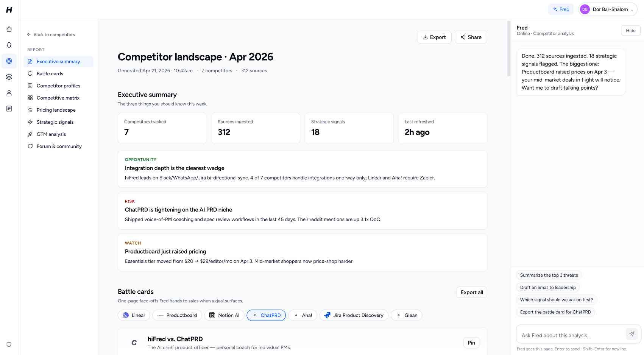The height and width of the screenshot is (355, 644).
Task: Click the Forum & community chat icon
Action: (x=30, y=146)
